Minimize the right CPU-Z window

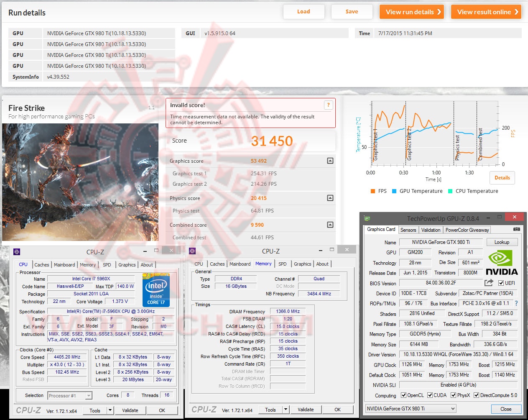320,250
